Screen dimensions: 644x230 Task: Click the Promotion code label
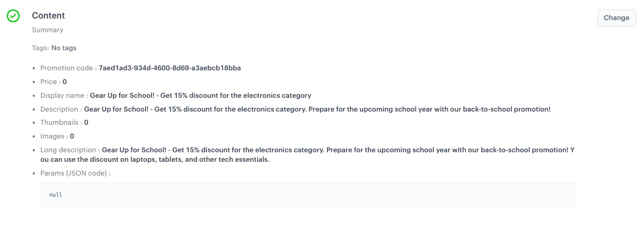coord(68,68)
